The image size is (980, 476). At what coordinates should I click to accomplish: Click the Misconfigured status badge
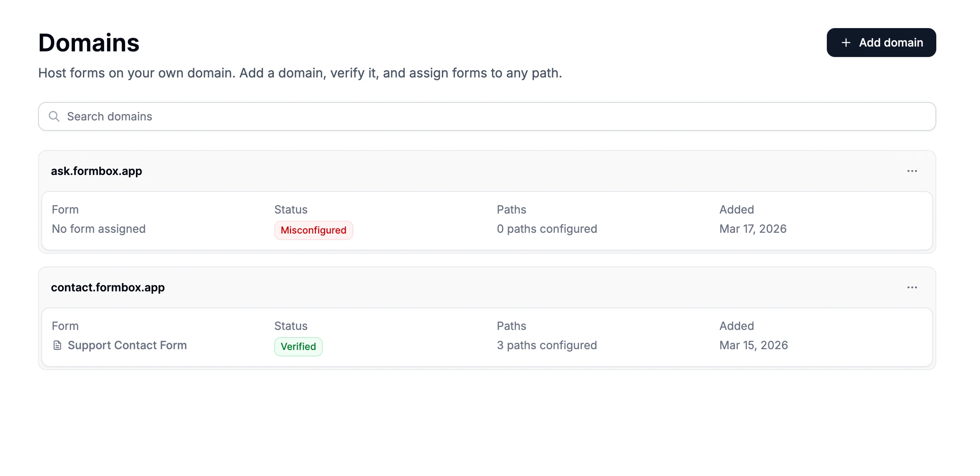click(x=313, y=230)
